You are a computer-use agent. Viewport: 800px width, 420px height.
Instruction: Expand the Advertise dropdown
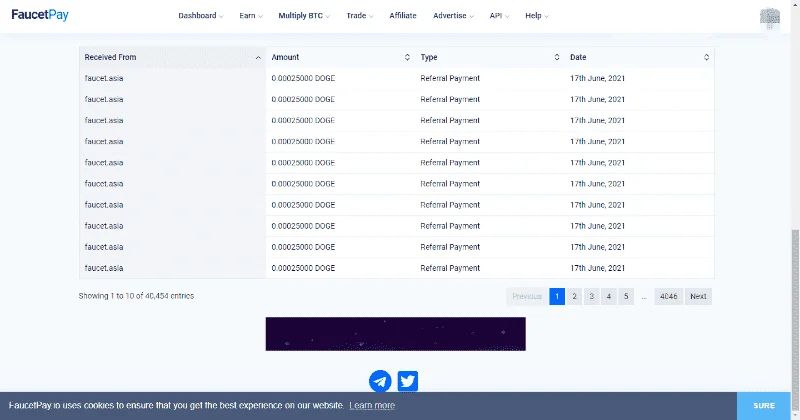[x=454, y=16]
